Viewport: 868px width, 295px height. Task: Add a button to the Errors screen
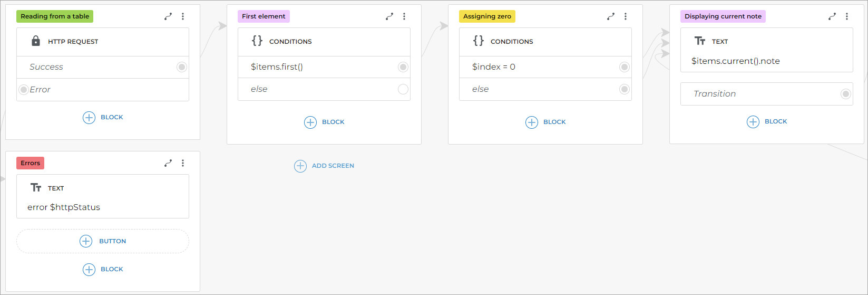tap(103, 241)
